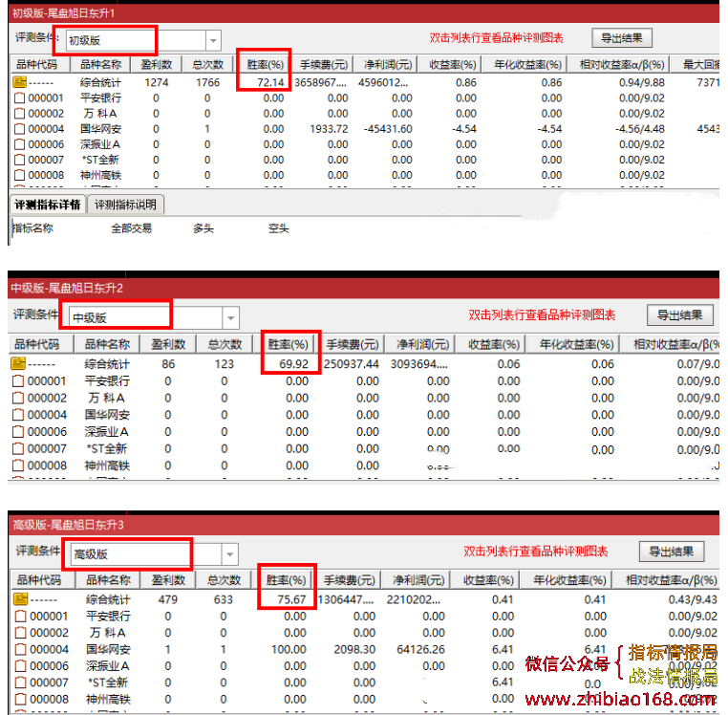Click 000006 stock icon in 中级版 window
Viewport: 728px width, 715px height.
(x=18, y=432)
